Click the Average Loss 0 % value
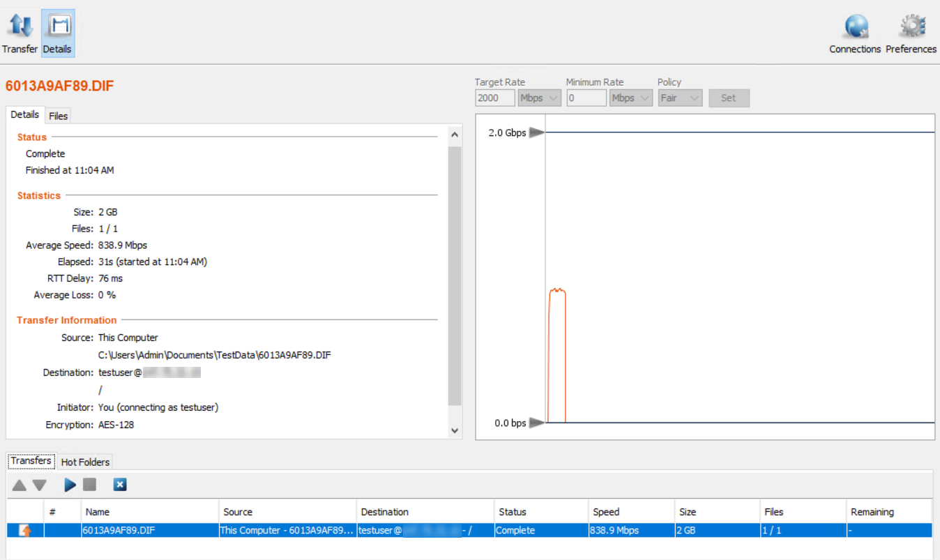Viewport: 940px width, 560px height. click(107, 295)
